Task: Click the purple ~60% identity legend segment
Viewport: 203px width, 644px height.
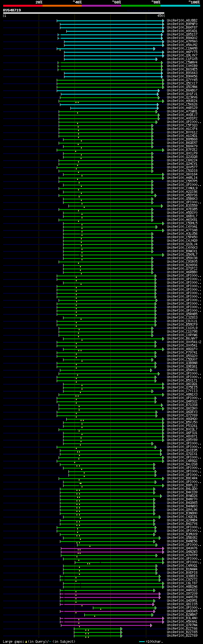Action: click(101, 5)
